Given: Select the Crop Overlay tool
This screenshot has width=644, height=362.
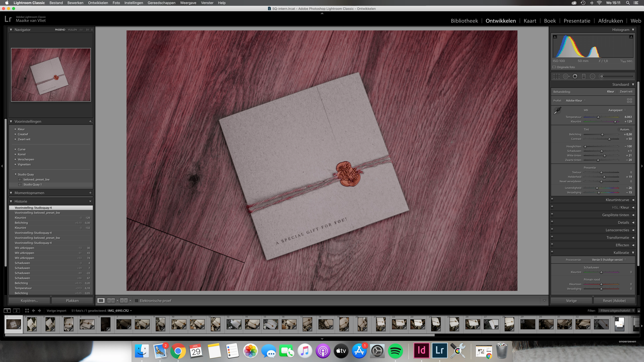Looking at the screenshot, I should (556, 76).
